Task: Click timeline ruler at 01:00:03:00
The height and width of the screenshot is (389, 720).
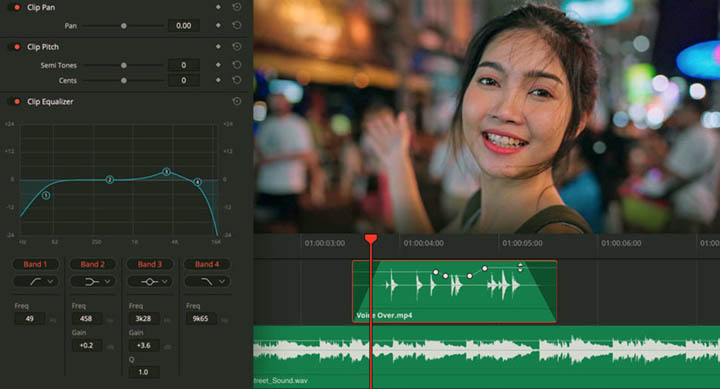Action: click(x=325, y=243)
